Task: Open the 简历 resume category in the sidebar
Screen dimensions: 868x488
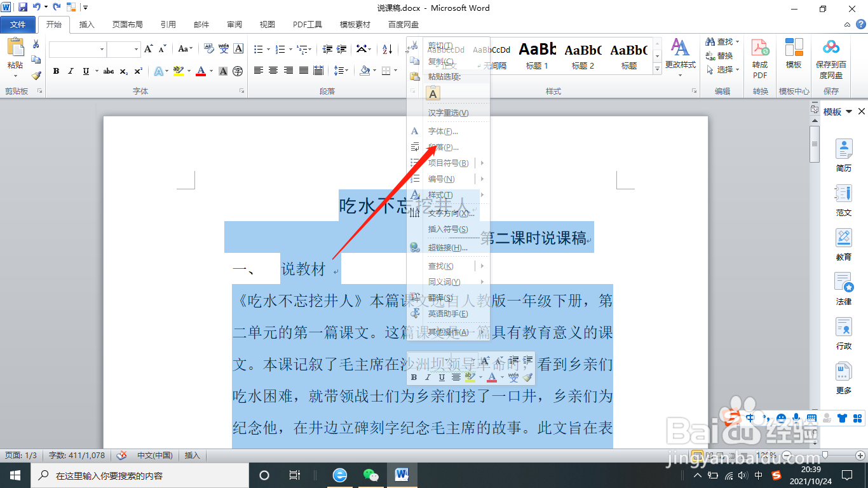Action: tap(843, 156)
